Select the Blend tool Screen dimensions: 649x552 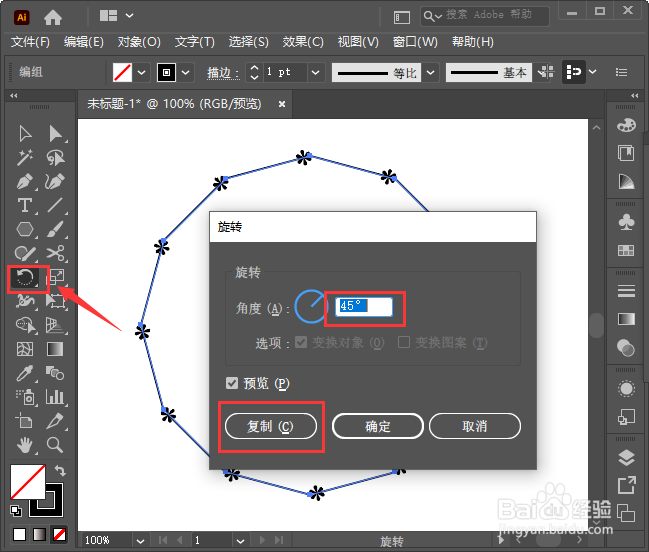click(55, 373)
